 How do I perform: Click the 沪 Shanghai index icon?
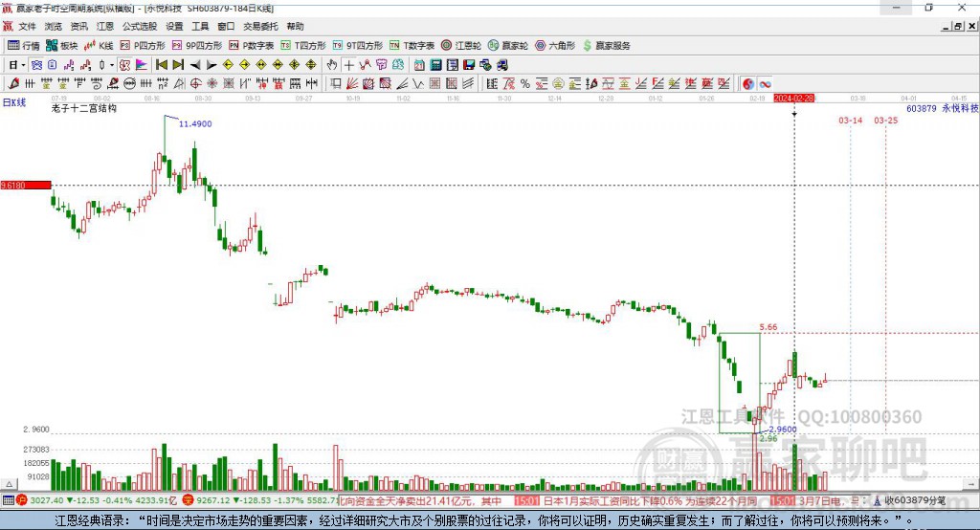coord(22,500)
